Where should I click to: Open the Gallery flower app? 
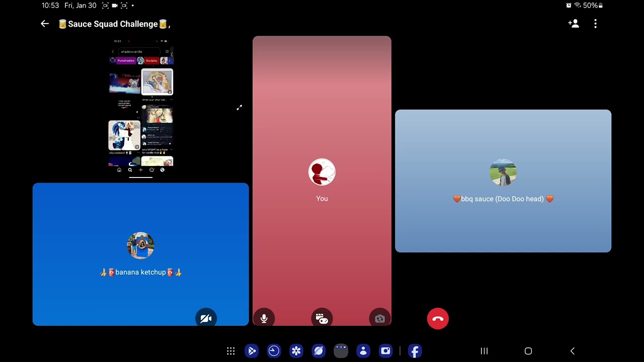click(x=296, y=351)
